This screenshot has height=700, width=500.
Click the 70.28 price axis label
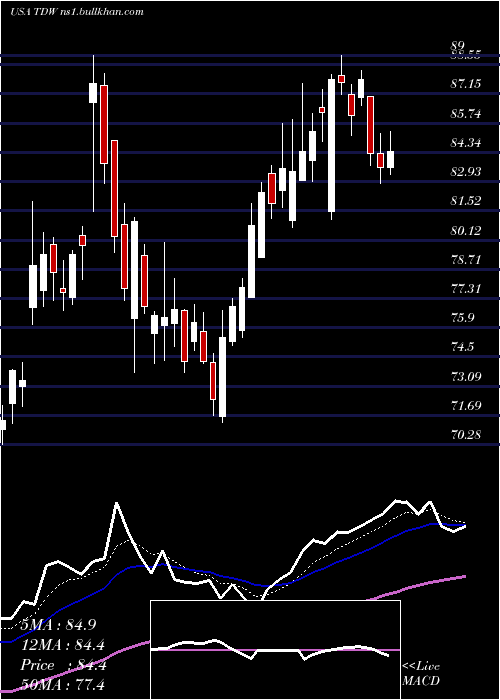(466, 434)
